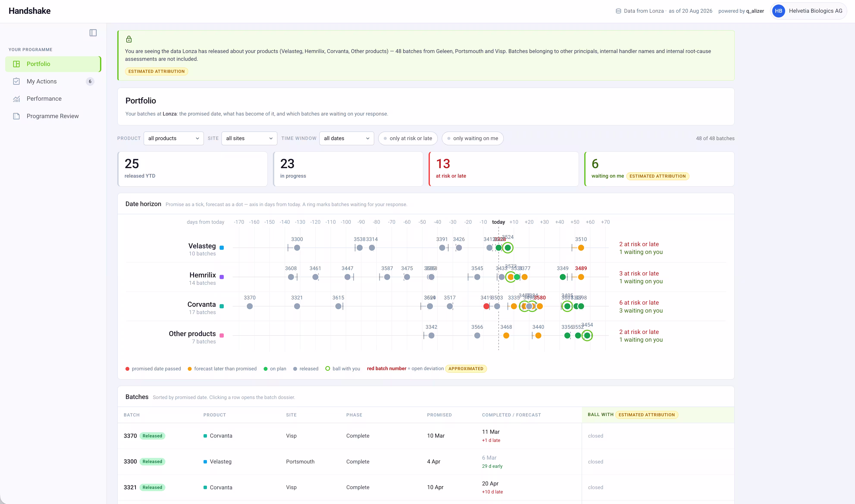
Task: Click the 23 in progress card
Action: pyautogui.click(x=348, y=169)
